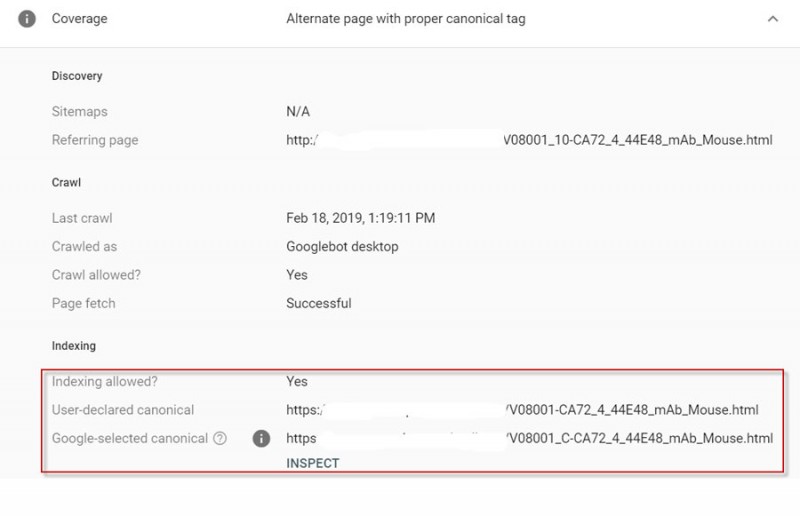Open the referring page URL
The height and width of the screenshot is (516, 800).
point(529,140)
